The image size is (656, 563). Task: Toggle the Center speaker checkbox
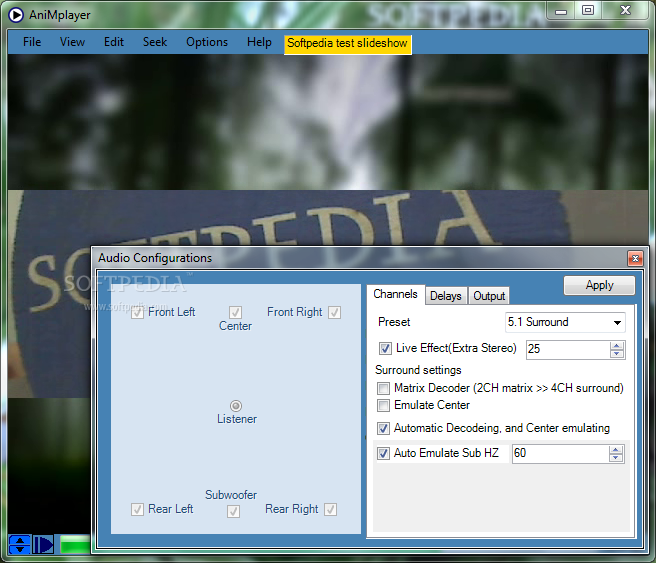[x=235, y=312]
